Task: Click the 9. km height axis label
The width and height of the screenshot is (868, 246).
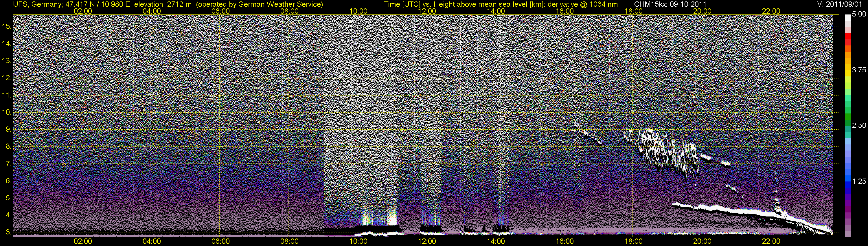Action: click(8, 129)
